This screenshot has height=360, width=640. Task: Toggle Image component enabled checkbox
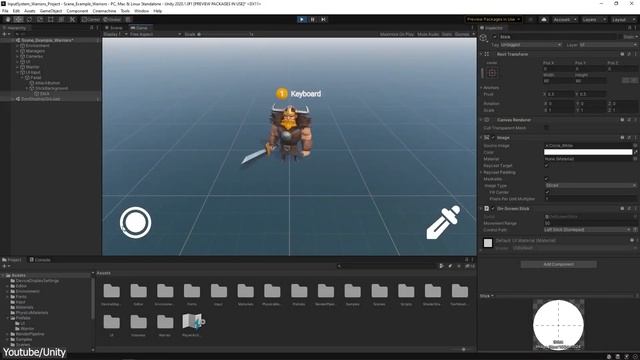point(493,138)
